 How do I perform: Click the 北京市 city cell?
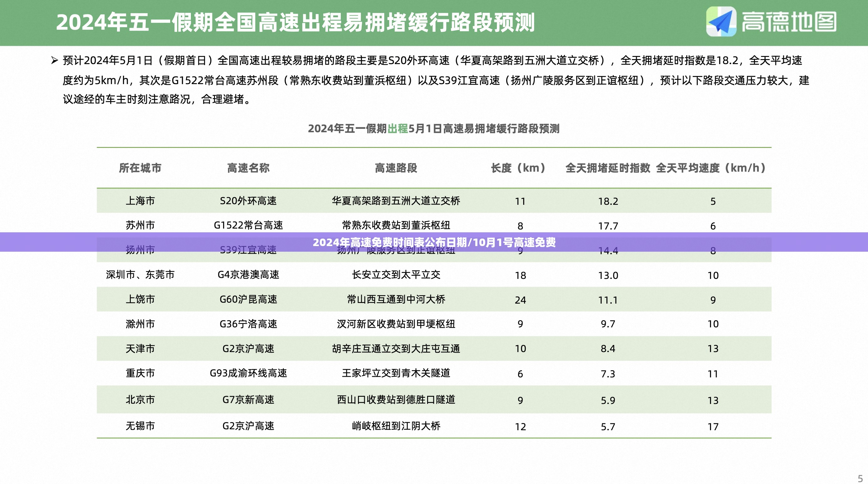[x=140, y=400]
